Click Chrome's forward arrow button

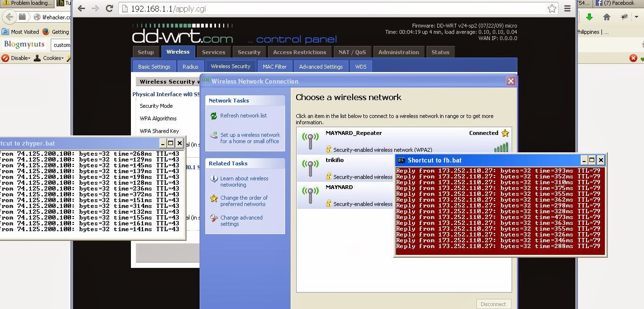click(95, 9)
